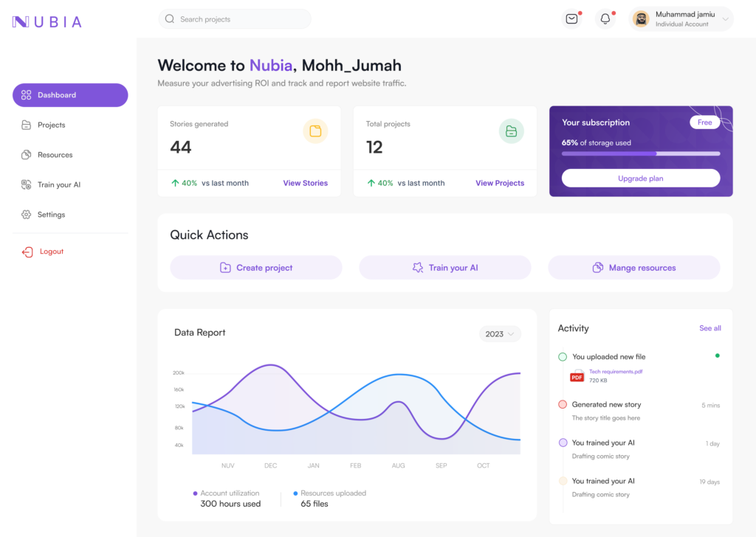
Task: Click 'The story title goes here' text
Action: [x=606, y=418]
